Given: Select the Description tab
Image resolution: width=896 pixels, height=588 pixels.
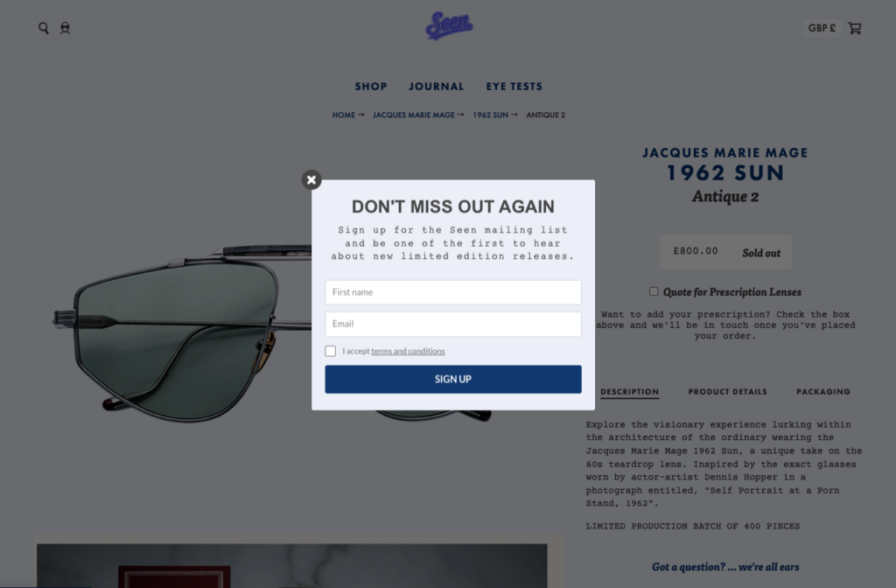Looking at the screenshot, I should pos(630,391).
